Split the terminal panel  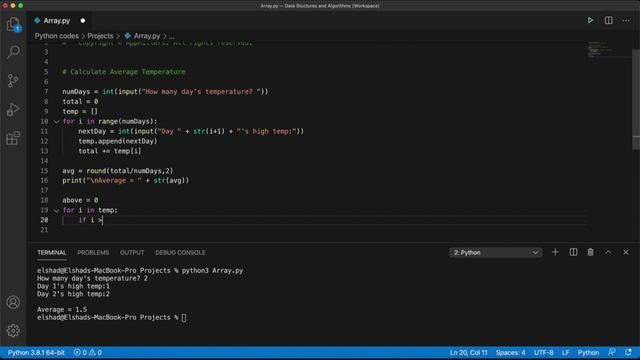[573, 252]
